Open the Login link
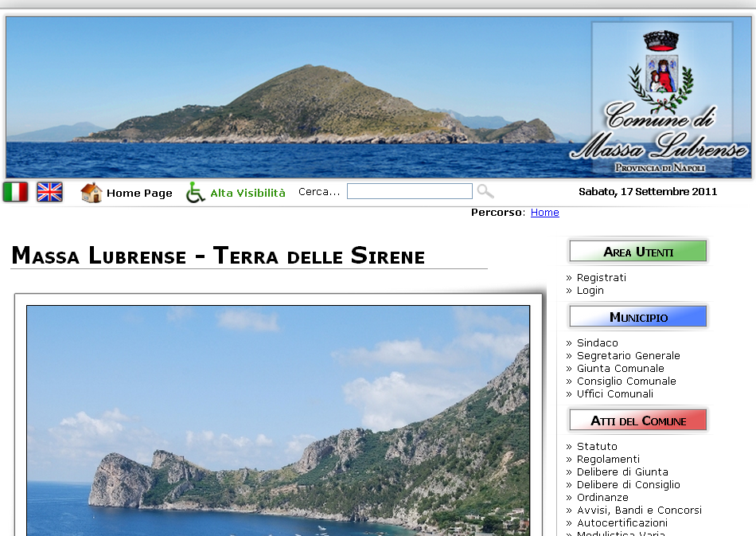Image resolution: width=756 pixels, height=536 pixels. 590,291
